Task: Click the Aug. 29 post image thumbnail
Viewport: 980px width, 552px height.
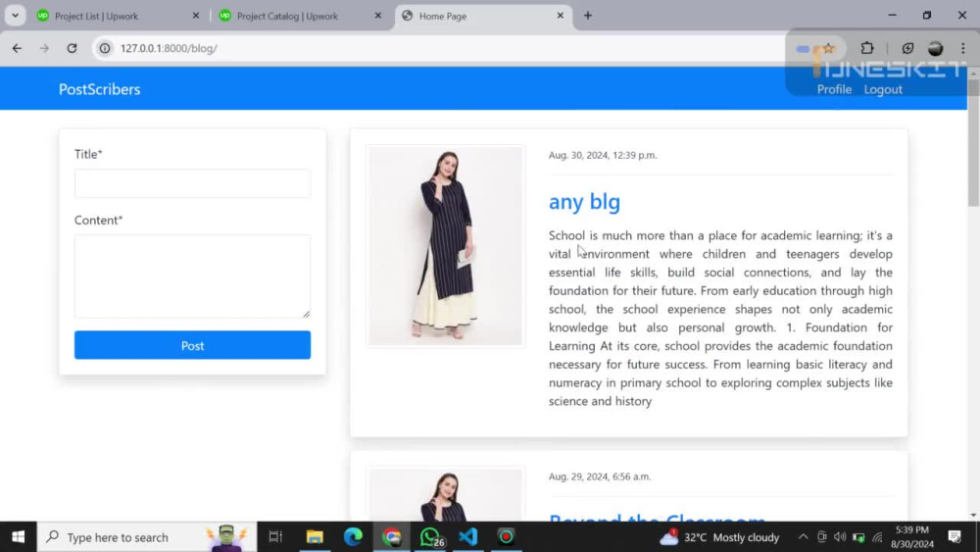Action: (x=446, y=494)
